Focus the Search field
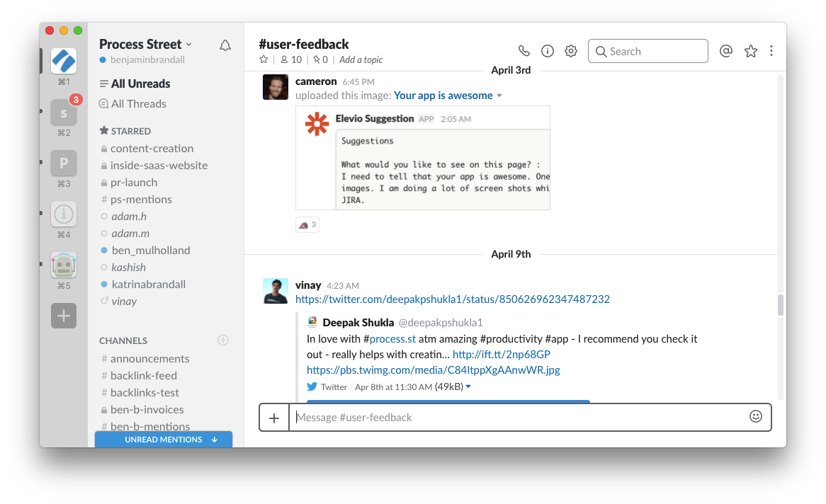The height and width of the screenshot is (504, 826). click(648, 51)
